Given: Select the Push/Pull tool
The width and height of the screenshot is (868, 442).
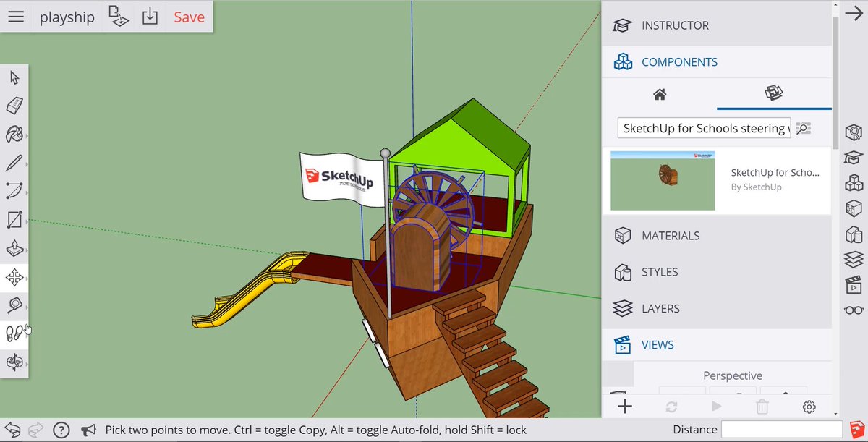Looking at the screenshot, I should pyautogui.click(x=14, y=248).
